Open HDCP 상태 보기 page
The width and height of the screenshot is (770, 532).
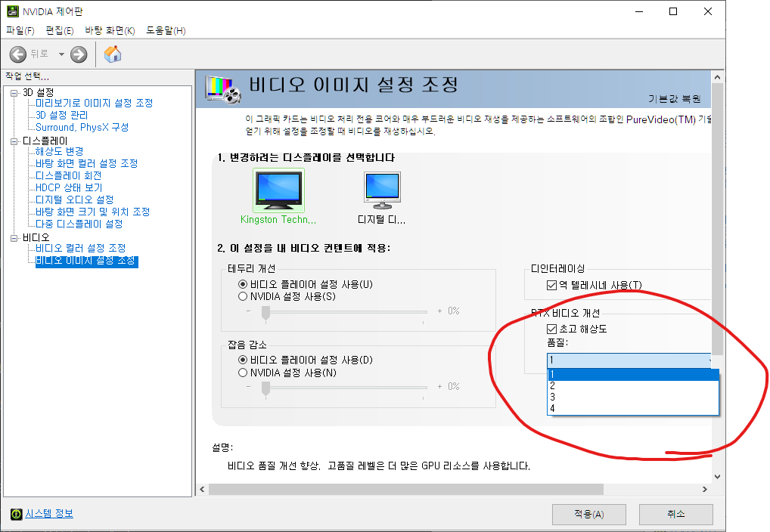(x=69, y=187)
